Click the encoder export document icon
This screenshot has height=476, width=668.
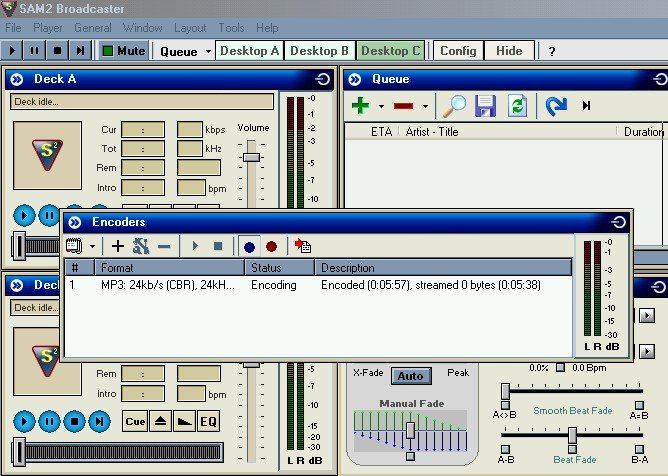tap(303, 246)
